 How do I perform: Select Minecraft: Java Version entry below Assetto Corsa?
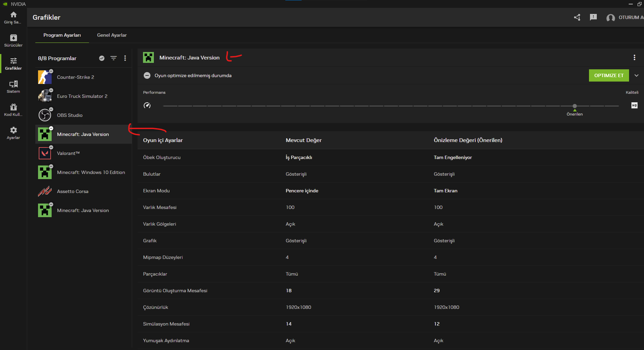(84, 210)
